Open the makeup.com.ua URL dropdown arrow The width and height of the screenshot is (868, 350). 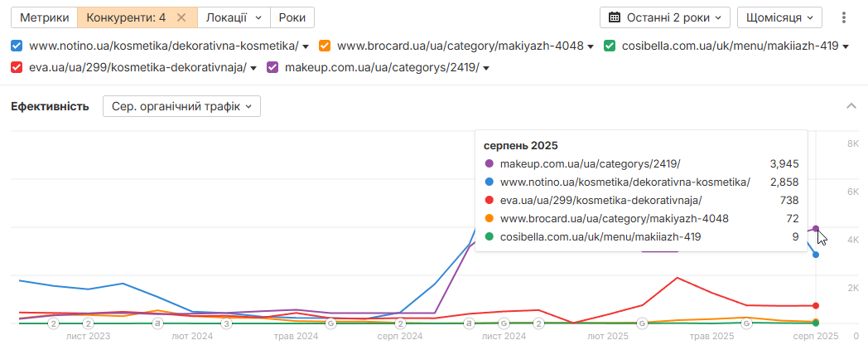coord(486,68)
